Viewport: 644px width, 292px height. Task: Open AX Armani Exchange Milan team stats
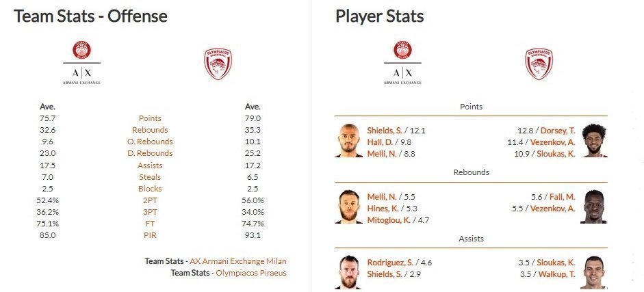pyautogui.click(x=237, y=261)
